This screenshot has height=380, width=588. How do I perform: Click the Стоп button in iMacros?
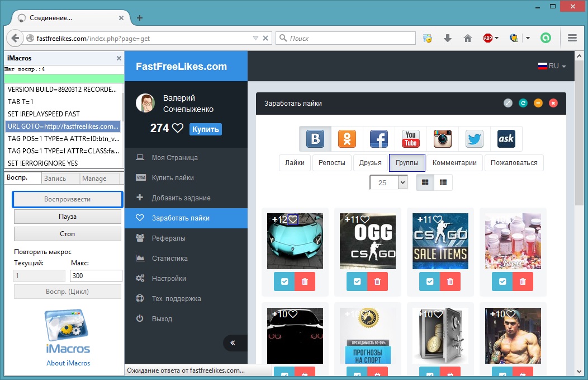click(x=68, y=233)
